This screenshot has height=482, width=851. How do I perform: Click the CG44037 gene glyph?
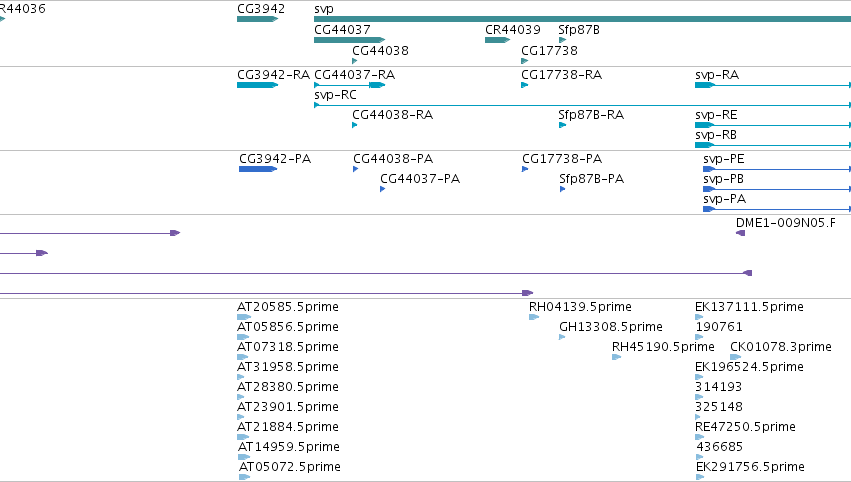(x=350, y=40)
